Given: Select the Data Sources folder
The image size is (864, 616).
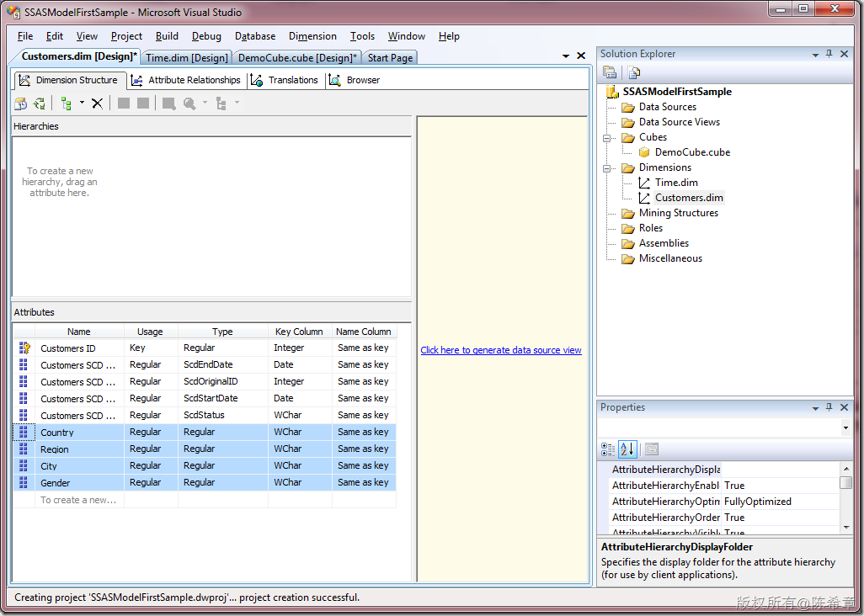Looking at the screenshot, I should click(667, 107).
